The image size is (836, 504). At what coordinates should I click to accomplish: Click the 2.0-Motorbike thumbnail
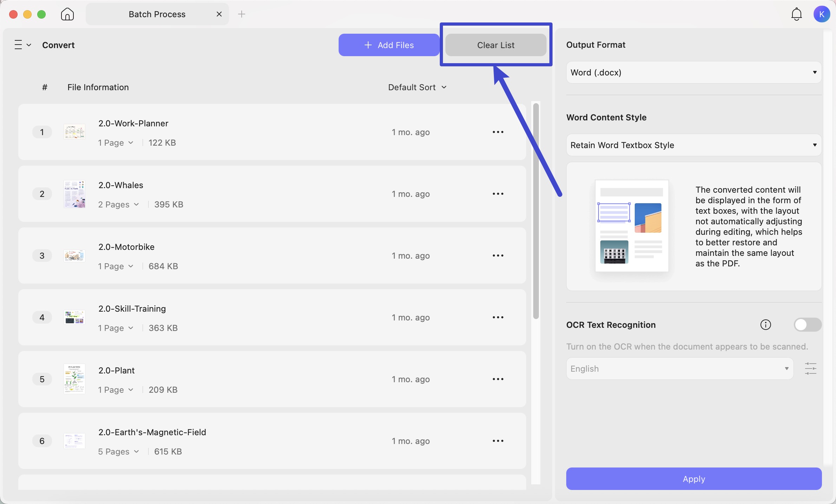(x=74, y=256)
